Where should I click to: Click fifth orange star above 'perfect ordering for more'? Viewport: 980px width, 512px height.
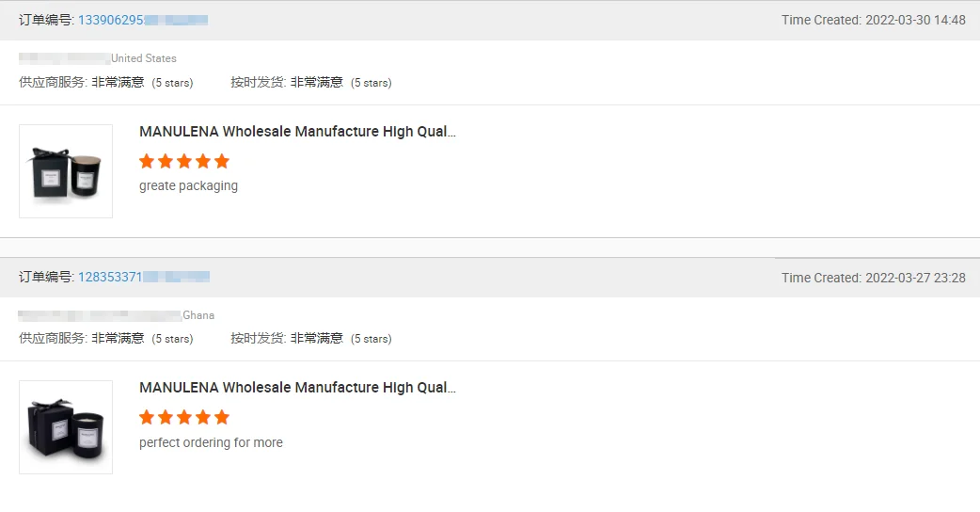tap(222, 417)
